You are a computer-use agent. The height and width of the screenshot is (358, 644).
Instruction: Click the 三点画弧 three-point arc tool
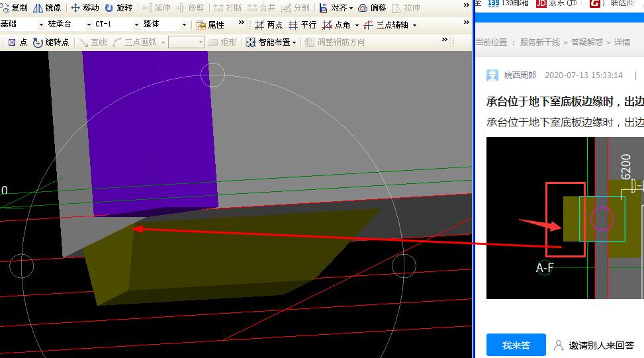coord(135,42)
